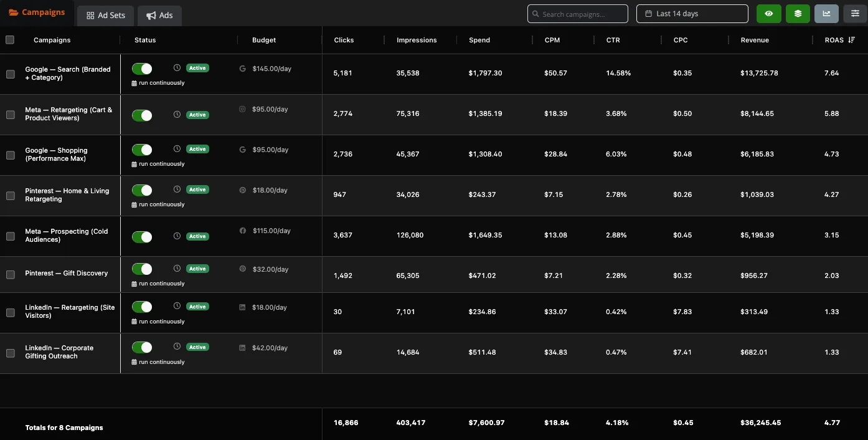
Task: Click the 126,080 impressions cell
Action: point(410,235)
